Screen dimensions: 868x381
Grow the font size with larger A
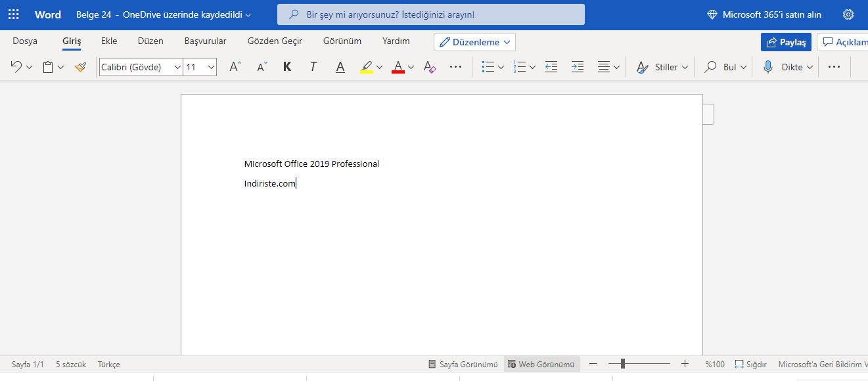235,67
